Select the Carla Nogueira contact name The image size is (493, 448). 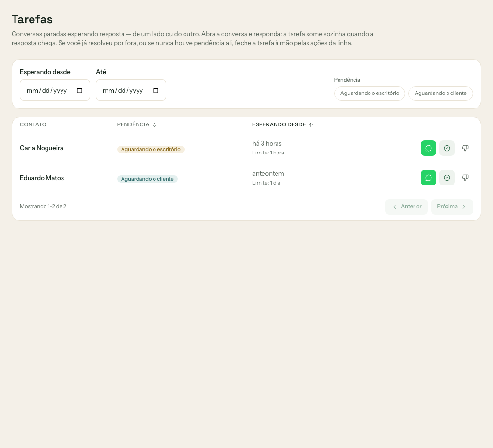click(42, 148)
